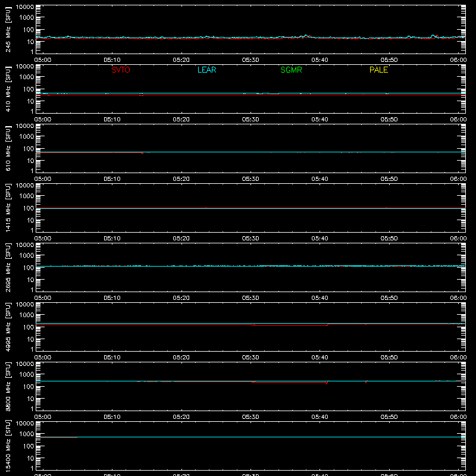Screen dimensions: 476x476
Task: Click 05:00 tick label under 1415 MHz panel
Action: tap(42, 239)
